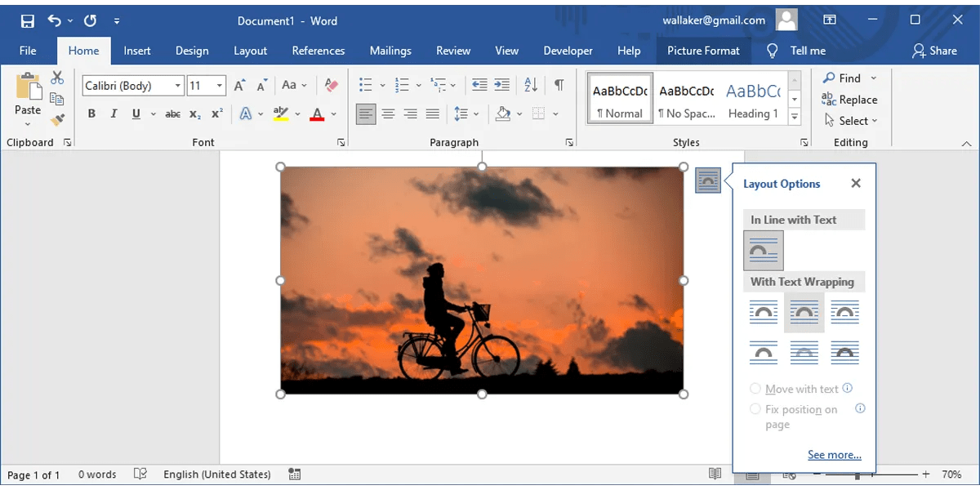Toggle Underline formatting

[x=136, y=114]
